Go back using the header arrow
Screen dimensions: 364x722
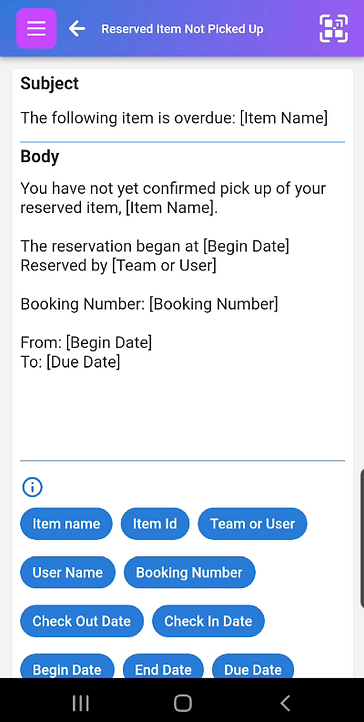(x=77, y=29)
